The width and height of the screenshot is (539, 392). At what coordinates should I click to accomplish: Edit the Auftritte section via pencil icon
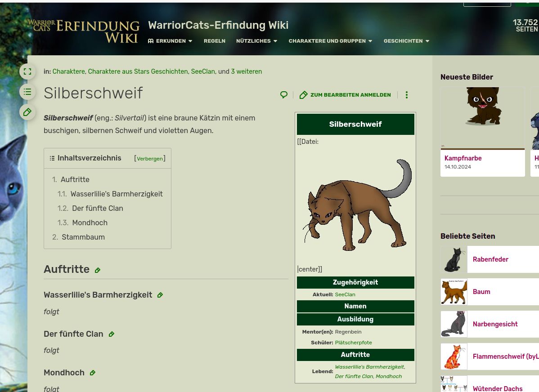(98, 270)
